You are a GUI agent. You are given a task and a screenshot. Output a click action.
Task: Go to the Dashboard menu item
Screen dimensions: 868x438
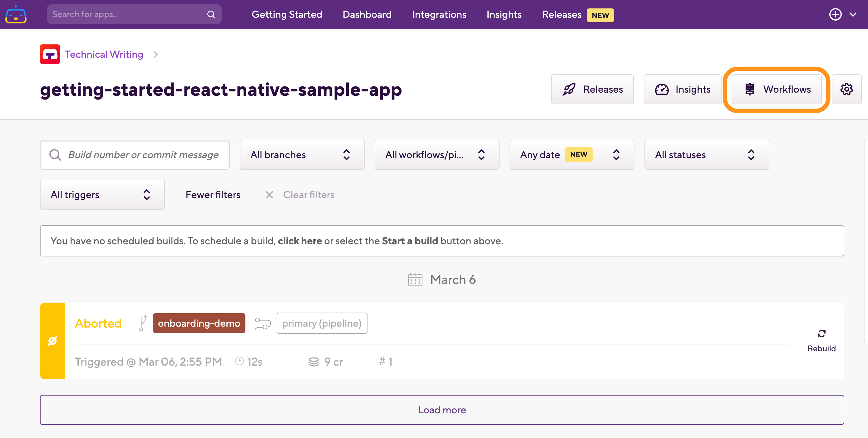pyautogui.click(x=367, y=14)
